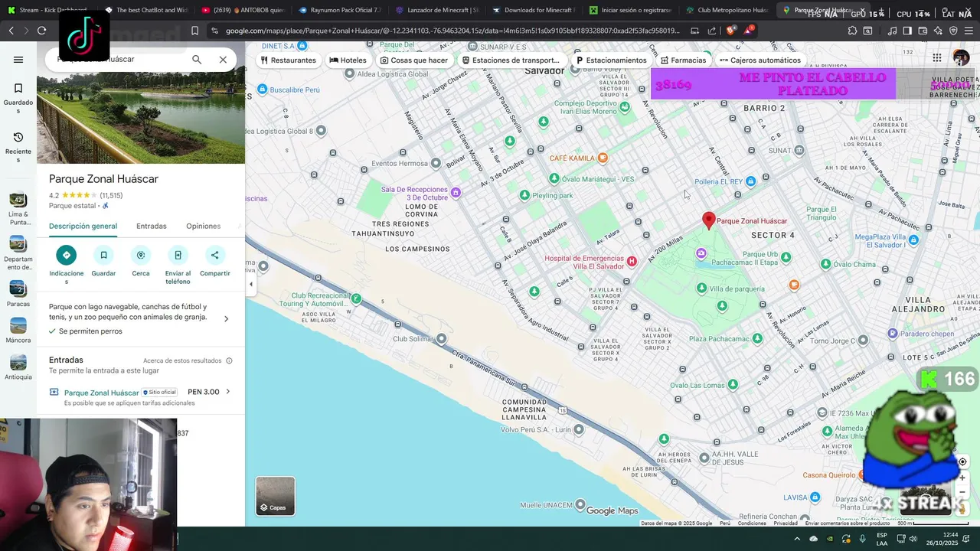Click the CAFÉ KAMILA marker
This screenshot has width=980, height=551.
[603, 158]
